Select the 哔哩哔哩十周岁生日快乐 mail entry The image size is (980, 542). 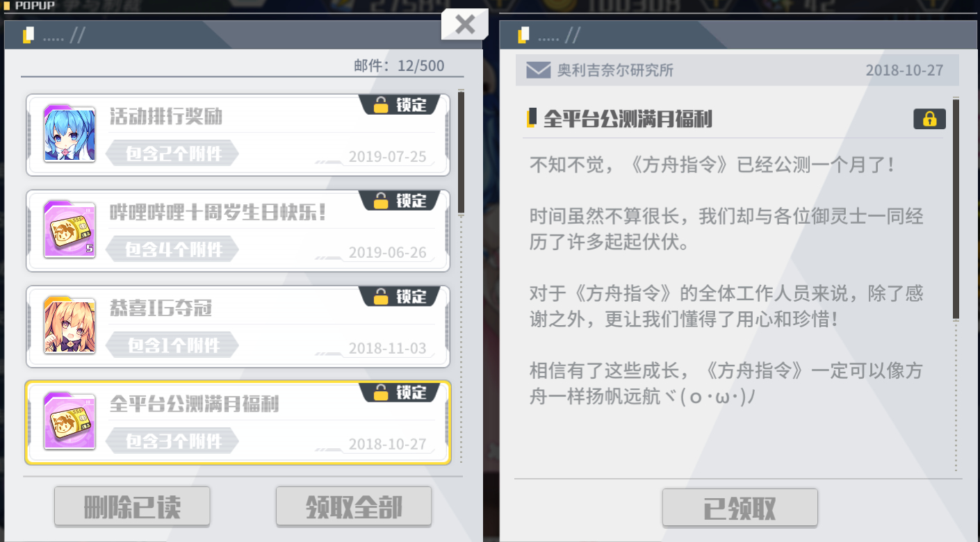pyautogui.click(x=238, y=230)
